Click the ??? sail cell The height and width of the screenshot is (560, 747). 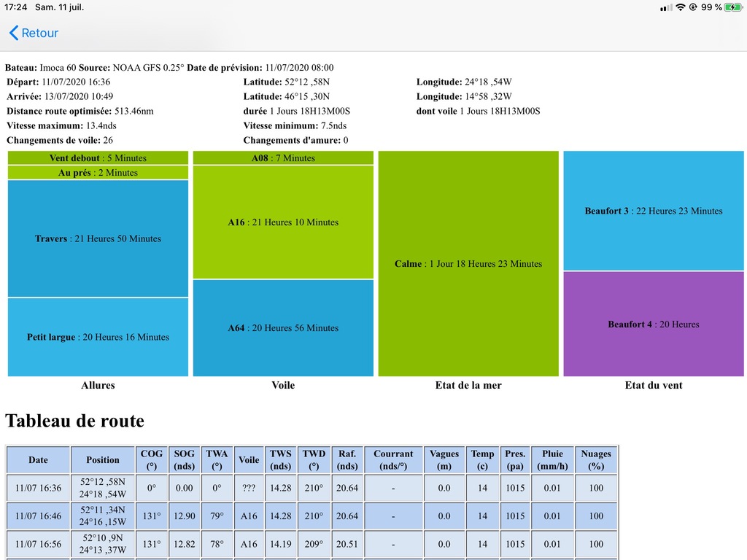(x=249, y=488)
